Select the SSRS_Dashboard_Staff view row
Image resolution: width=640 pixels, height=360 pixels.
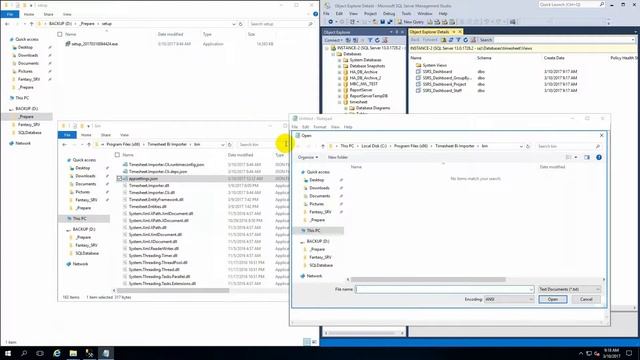442,91
